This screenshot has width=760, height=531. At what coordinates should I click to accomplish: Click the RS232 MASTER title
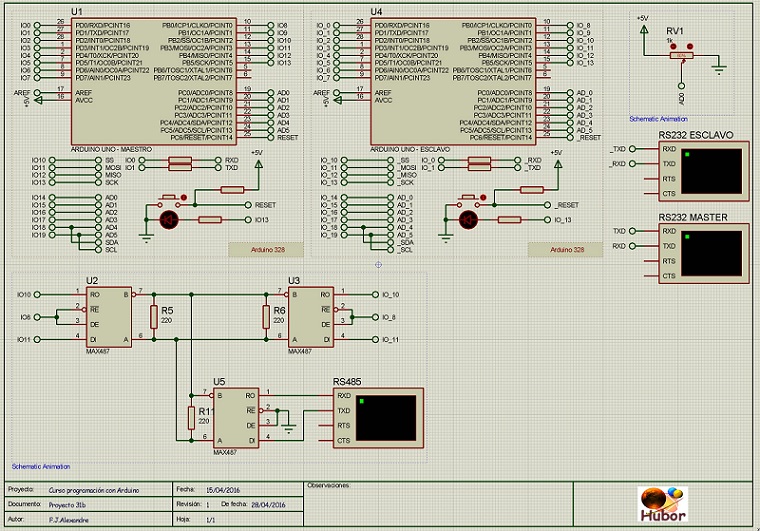click(x=693, y=218)
